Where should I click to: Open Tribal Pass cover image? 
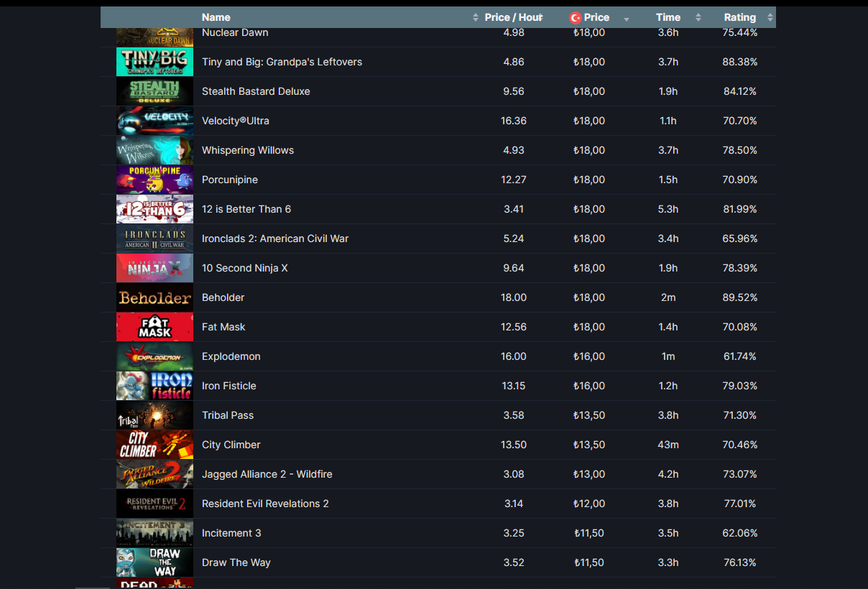[154, 415]
